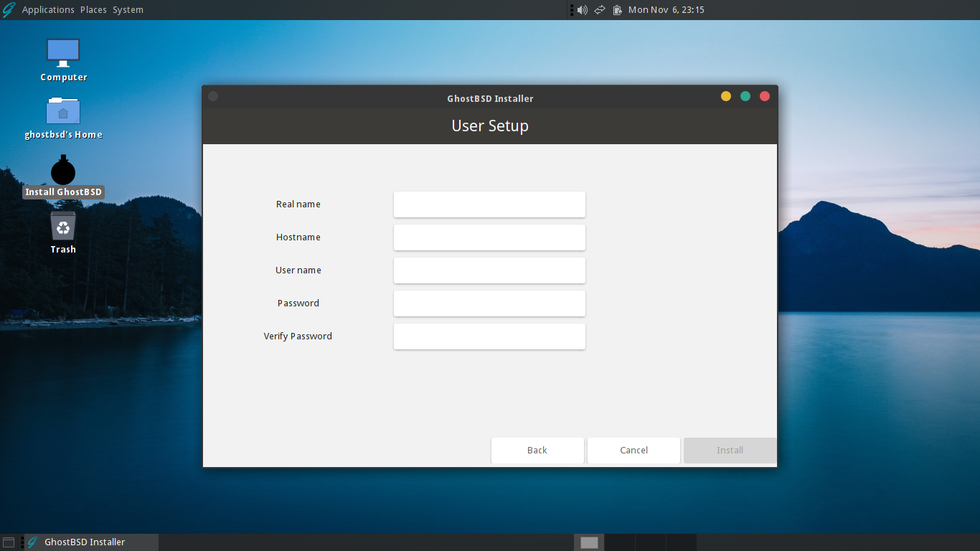Viewport: 980px width, 551px height.
Task: Click the GhostBSD logo in top panel
Action: pyautogui.click(x=9, y=9)
